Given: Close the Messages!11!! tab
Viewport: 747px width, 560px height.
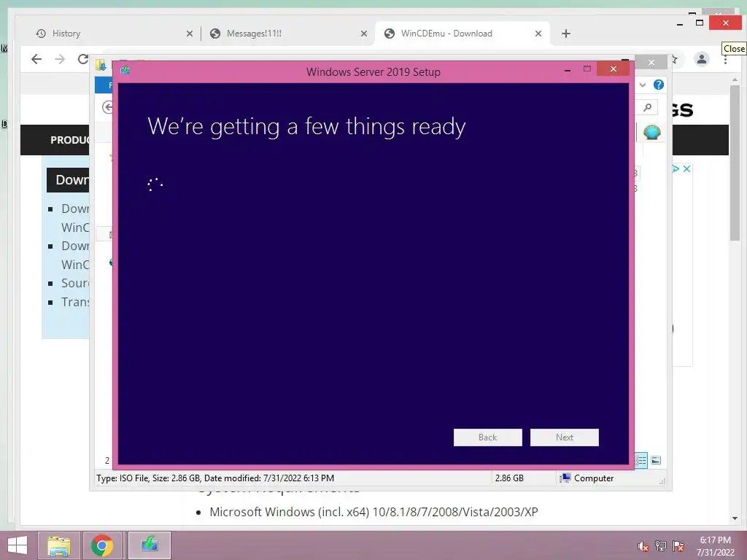Looking at the screenshot, I should coord(364,34).
